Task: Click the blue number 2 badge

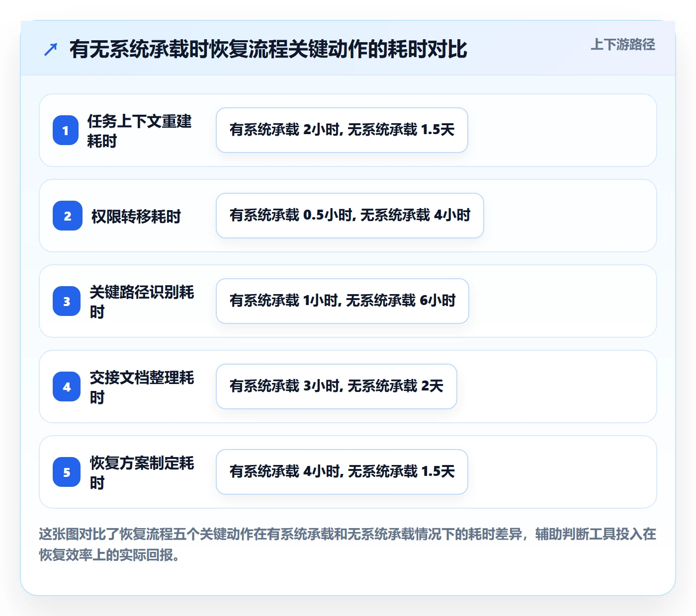Action: pos(68,216)
